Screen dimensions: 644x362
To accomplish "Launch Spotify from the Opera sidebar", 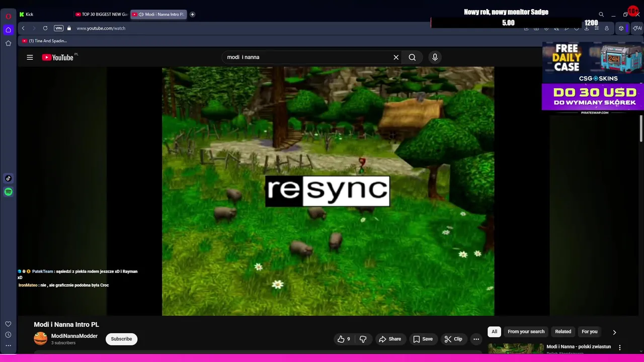I will tap(8, 192).
